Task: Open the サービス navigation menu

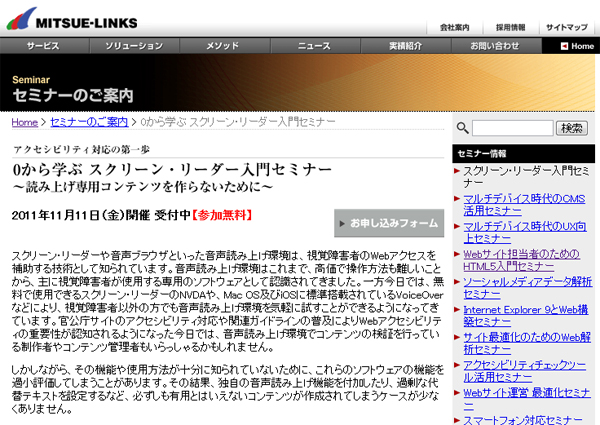Action: (43, 46)
